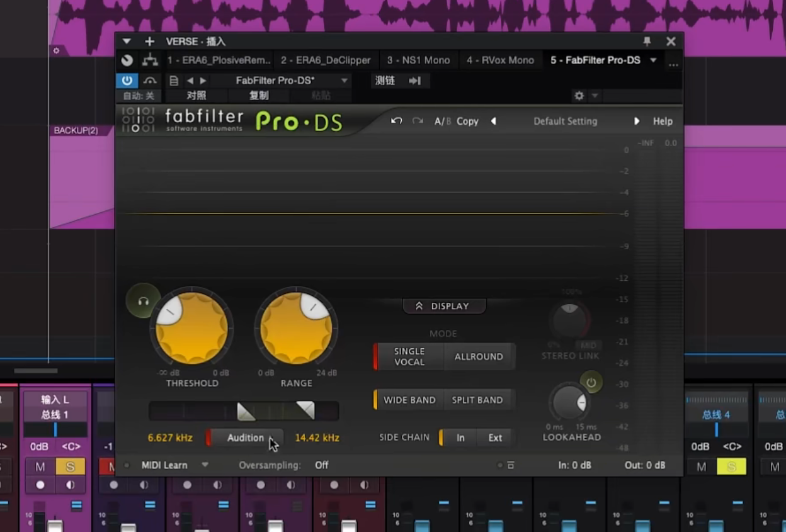Viewport: 786px width, 532px height.
Task: Solo the 输入 L channel
Action: (70, 467)
